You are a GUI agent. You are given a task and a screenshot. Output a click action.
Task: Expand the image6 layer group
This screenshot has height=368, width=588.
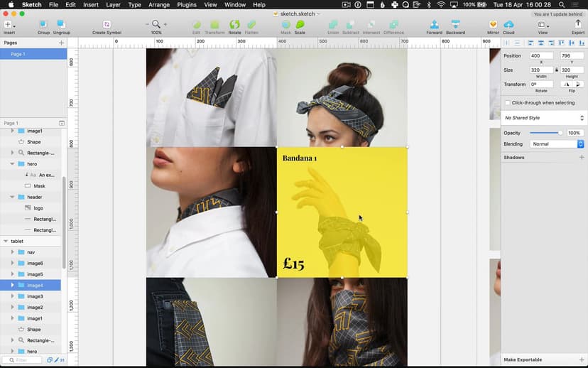tap(12, 264)
